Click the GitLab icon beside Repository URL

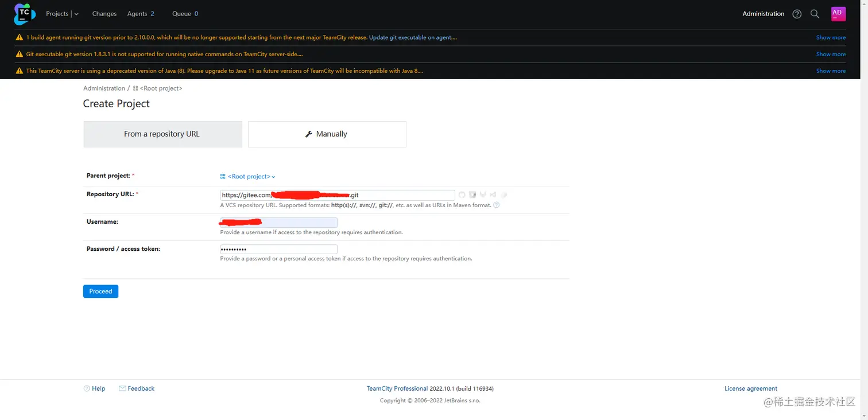(483, 195)
